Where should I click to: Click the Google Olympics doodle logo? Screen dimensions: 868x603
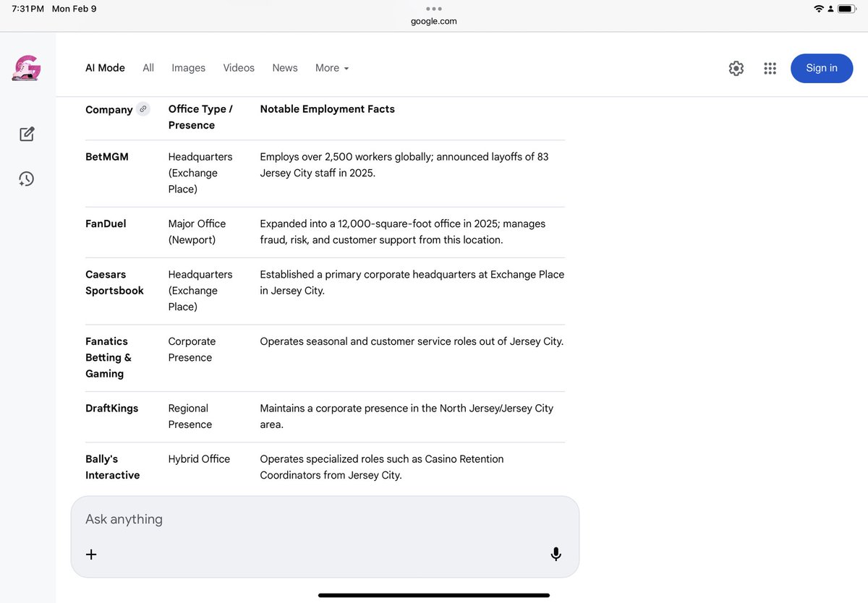point(27,68)
